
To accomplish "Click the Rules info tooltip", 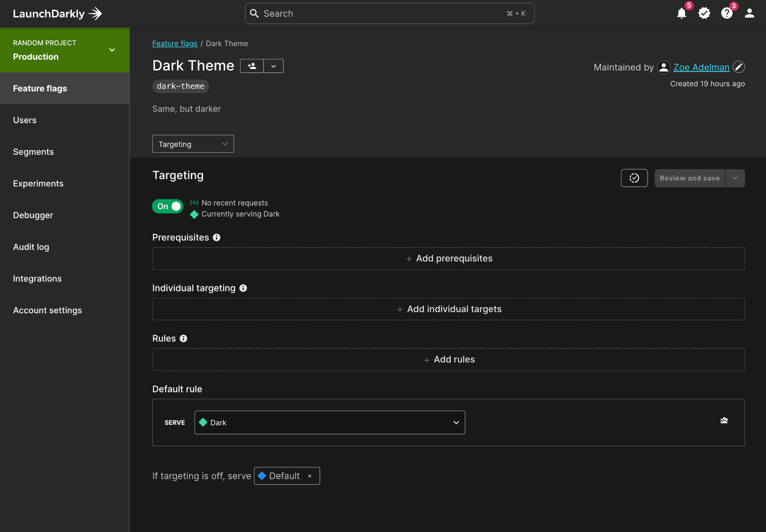I will 183,338.
